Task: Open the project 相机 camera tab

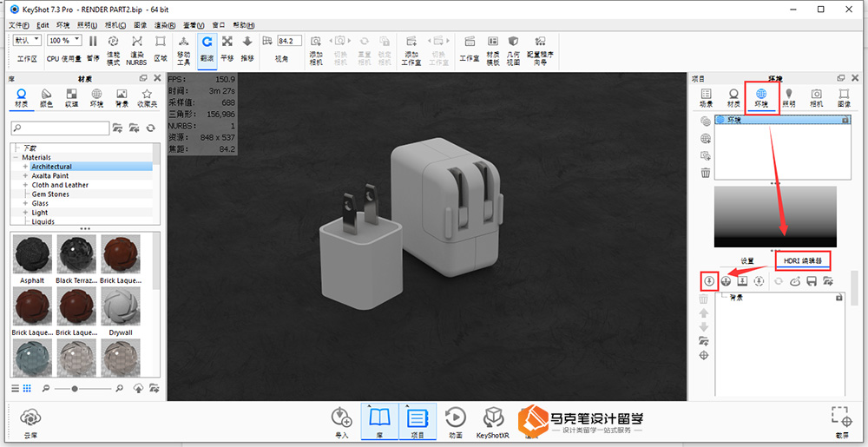Action: (x=817, y=98)
